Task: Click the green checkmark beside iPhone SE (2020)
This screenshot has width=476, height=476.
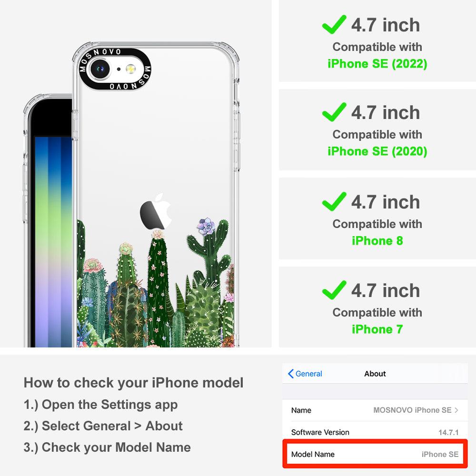Action: point(334,112)
